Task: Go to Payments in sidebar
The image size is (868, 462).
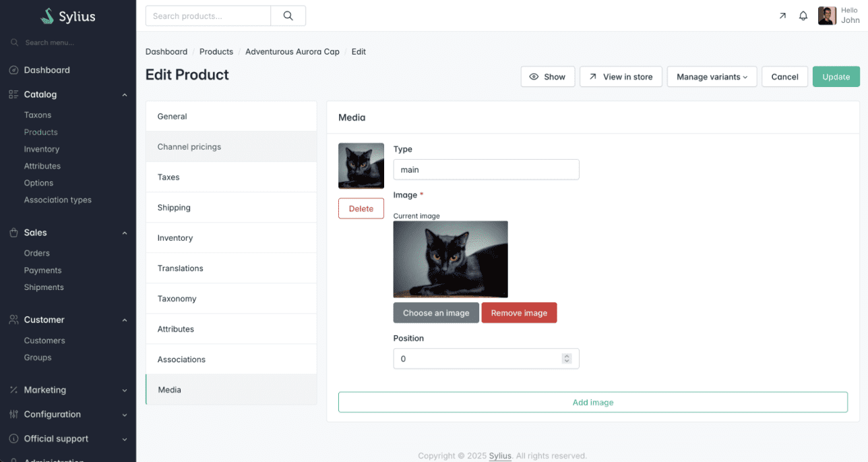Action: (x=43, y=270)
